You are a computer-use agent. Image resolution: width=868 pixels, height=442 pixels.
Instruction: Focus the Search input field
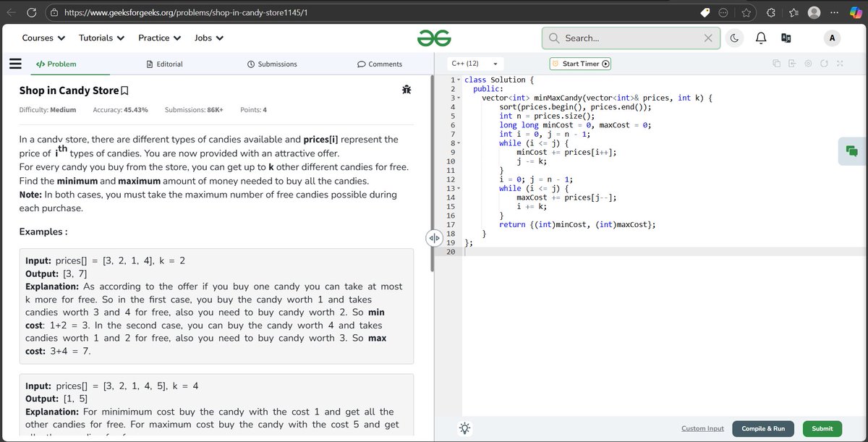(x=629, y=38)
